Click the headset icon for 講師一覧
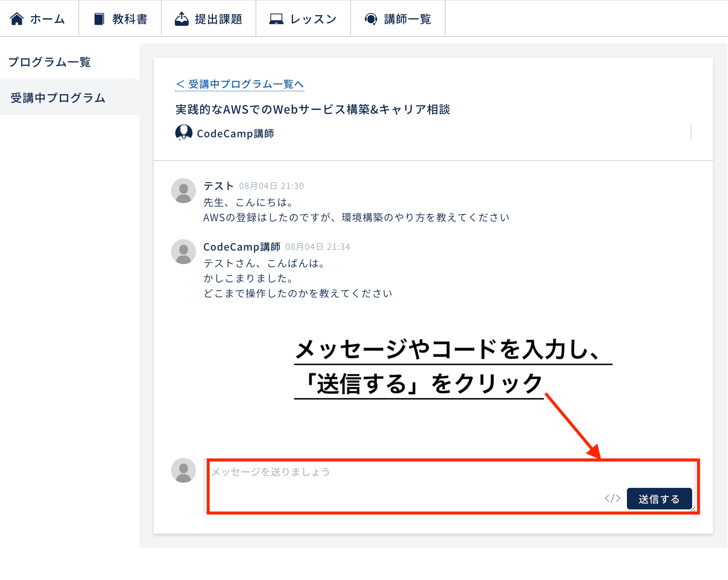The height and width of the screenshot is (580, 728). tap(371, 19)
